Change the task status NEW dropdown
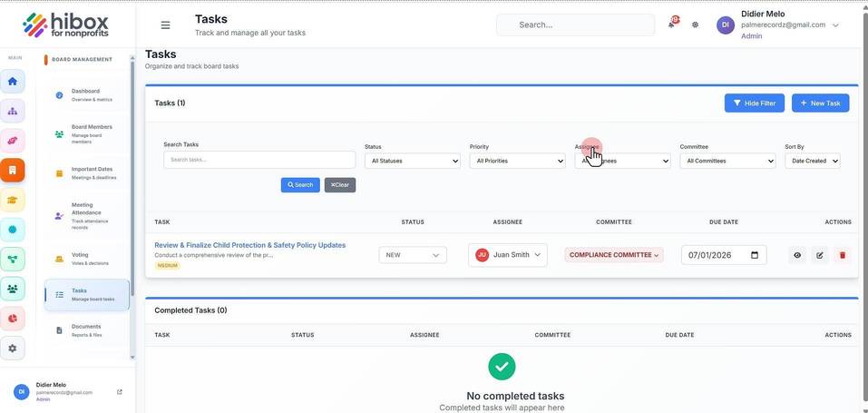This screenshot has height=413, width=868. (413, 255)
